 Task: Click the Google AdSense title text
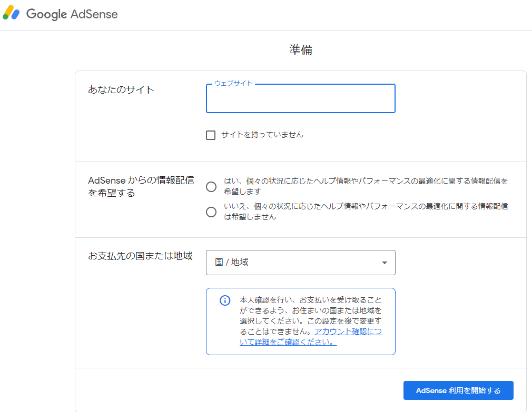[72, 14]
